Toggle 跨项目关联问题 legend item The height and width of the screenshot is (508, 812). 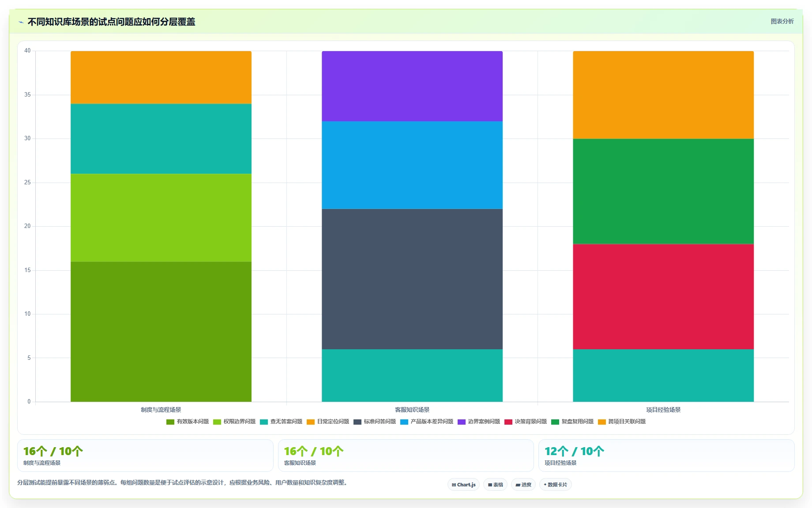tap(622, 422)
